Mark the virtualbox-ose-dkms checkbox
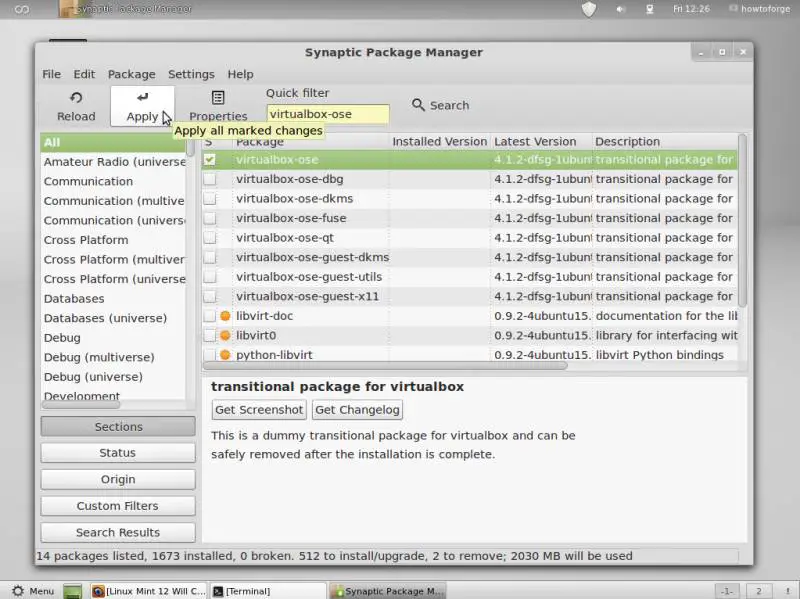Viewport: 800px width, 599px height. click(x=210, y=198)
